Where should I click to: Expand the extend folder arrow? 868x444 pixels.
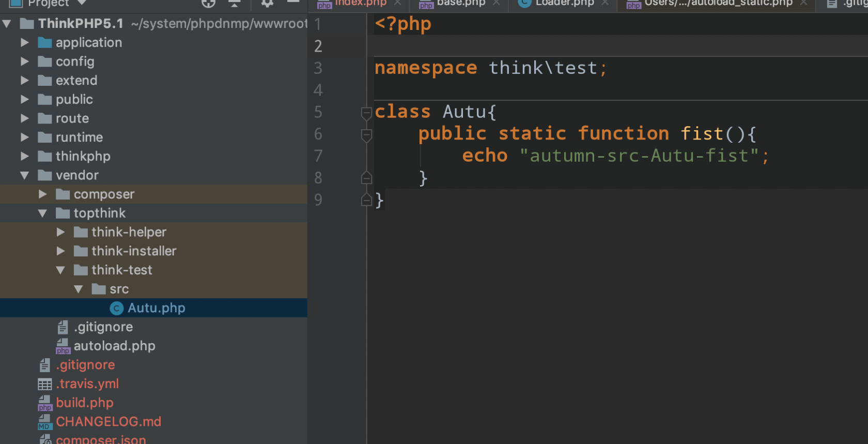click(x=24, y=80)
